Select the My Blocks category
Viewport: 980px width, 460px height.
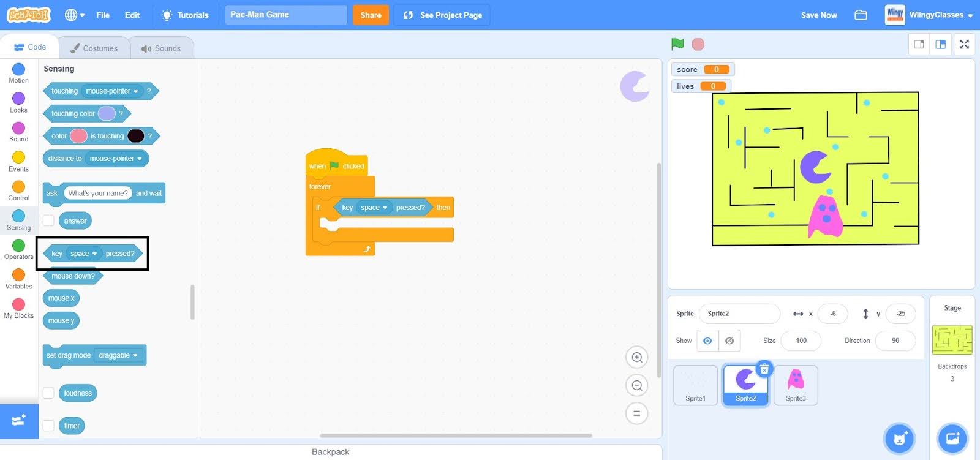(18, 309)
